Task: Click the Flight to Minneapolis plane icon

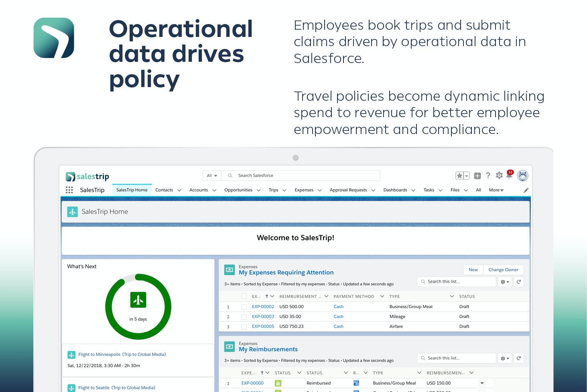Action: click(x=71, y=355)
